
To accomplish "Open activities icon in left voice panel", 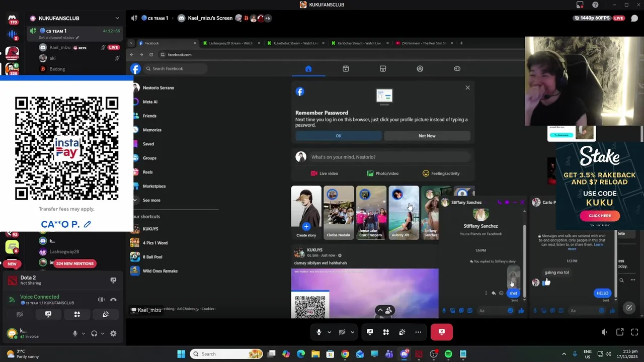I will click(77, 314).
